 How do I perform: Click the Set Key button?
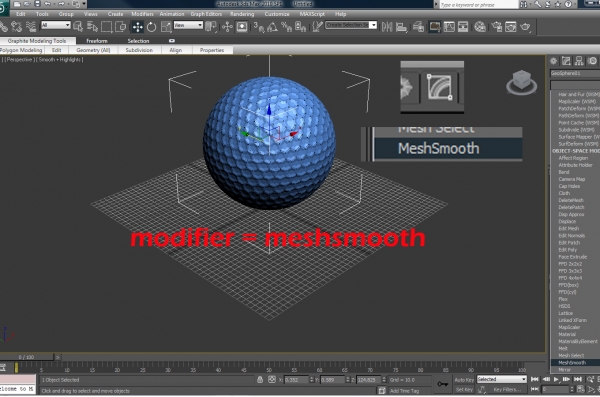(464, 389)
